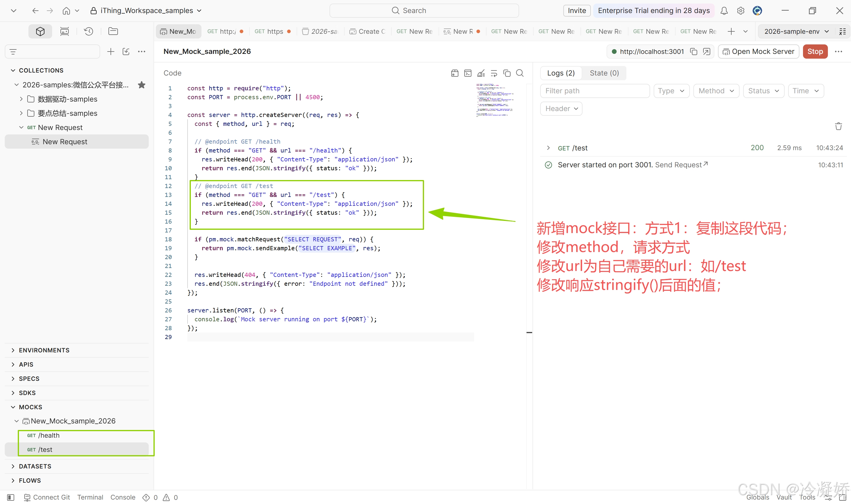Screen dimensions: 851x504
Task: Open the workspace iThing_Workspace_samples dropdown
Action: pyautogui.click(x=146, y=11)
